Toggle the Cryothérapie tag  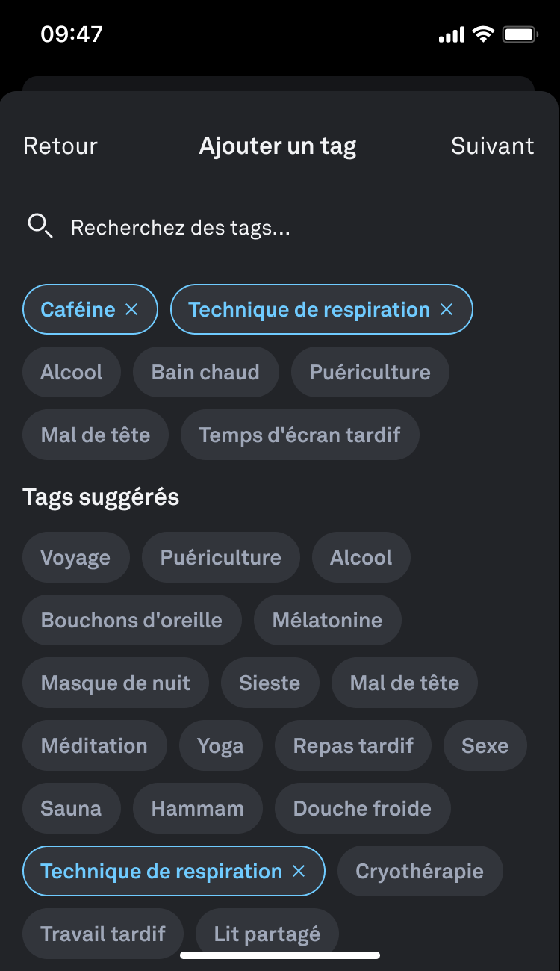click(x=420, y=871)
